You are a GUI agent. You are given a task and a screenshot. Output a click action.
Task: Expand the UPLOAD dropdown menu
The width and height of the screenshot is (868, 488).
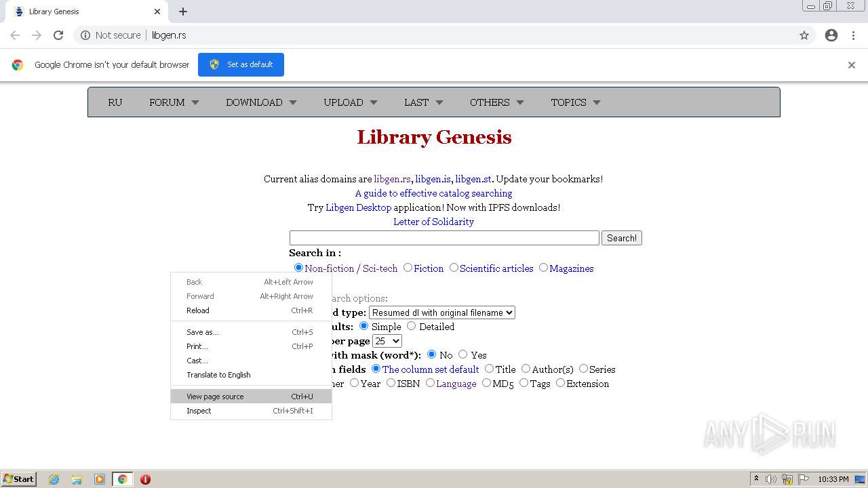(x=351, y=102)
